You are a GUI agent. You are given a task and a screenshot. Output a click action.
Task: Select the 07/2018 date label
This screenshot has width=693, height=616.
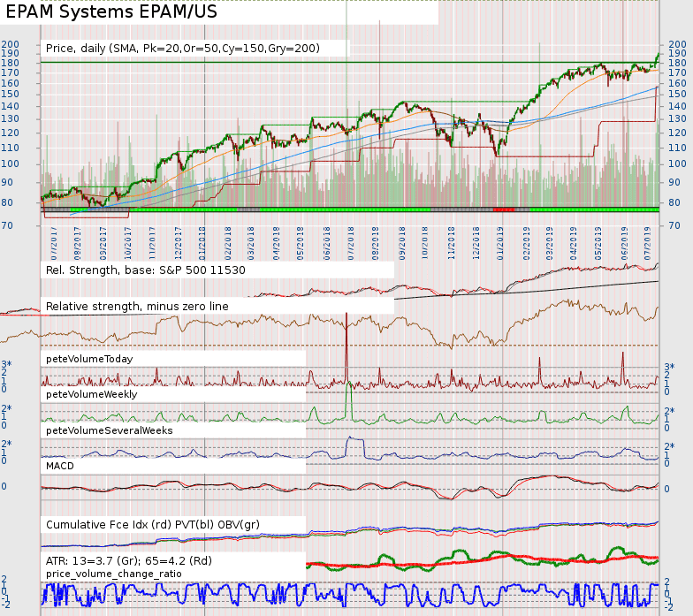[x=350, y=244]
